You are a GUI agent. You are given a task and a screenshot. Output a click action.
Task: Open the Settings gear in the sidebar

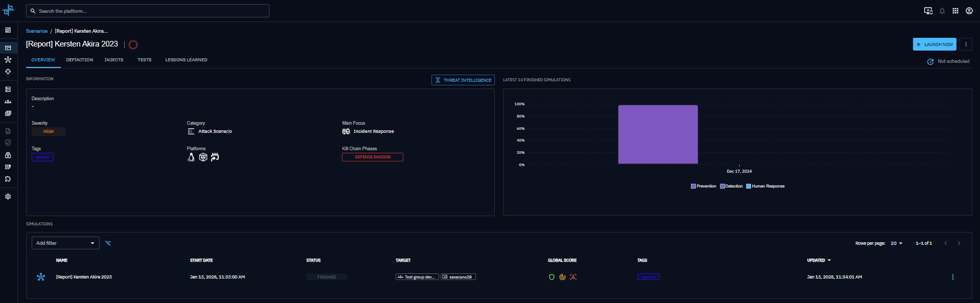[8, 197]
